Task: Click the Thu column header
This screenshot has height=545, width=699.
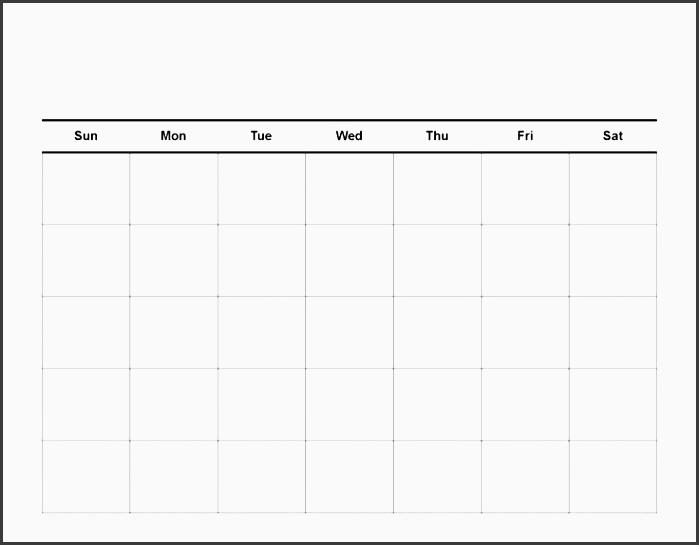Action: [x=437, y=136]
